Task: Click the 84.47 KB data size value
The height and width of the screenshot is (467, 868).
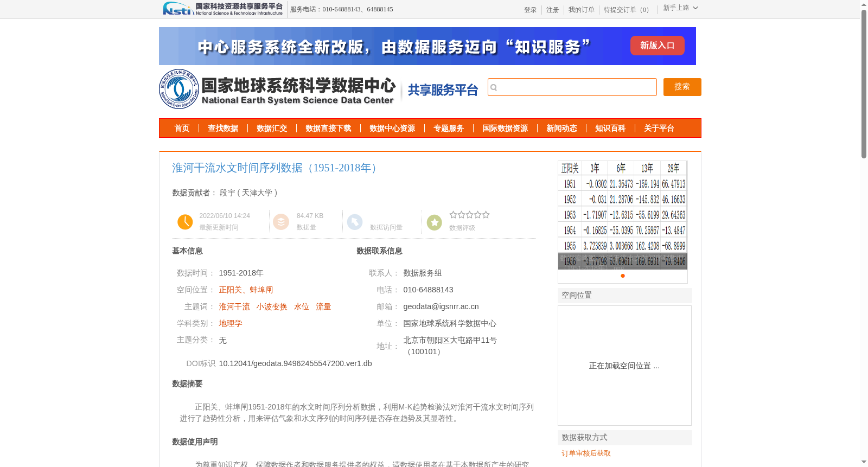Action: click(310, 216)
